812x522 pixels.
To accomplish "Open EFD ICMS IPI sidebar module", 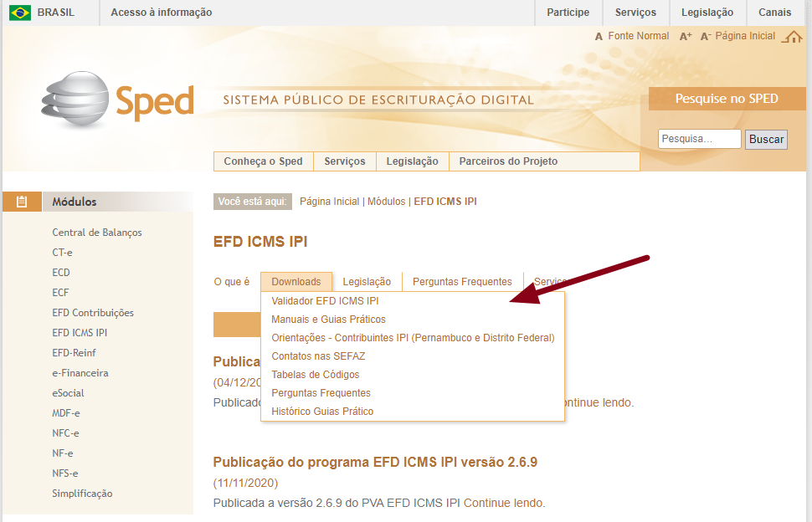I will coord(80,333).
